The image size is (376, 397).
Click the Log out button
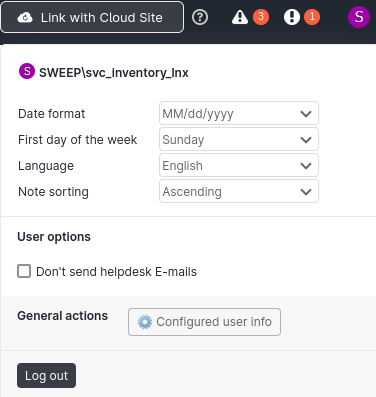tap(46, 376)
